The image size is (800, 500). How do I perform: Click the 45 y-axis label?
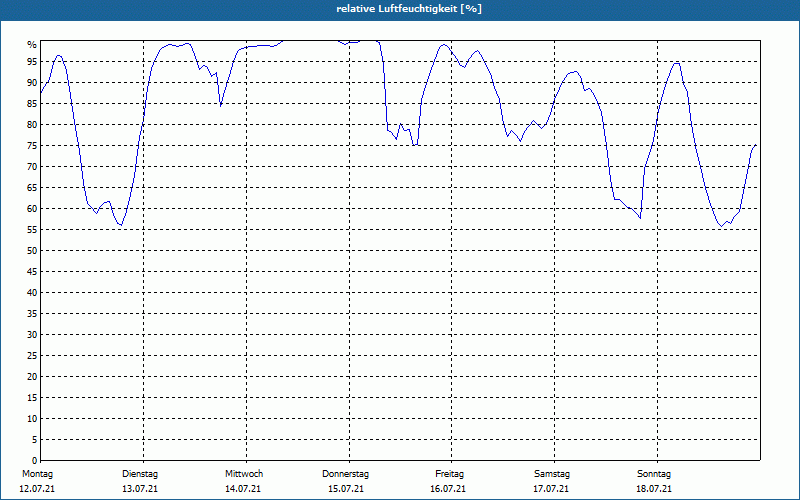[x=32, y=271]
